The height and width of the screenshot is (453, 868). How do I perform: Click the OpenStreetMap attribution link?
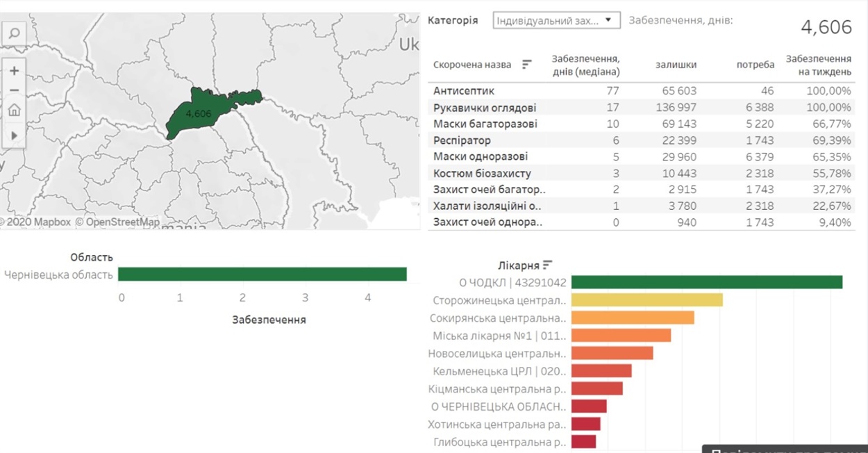click(x=117, y=222)
